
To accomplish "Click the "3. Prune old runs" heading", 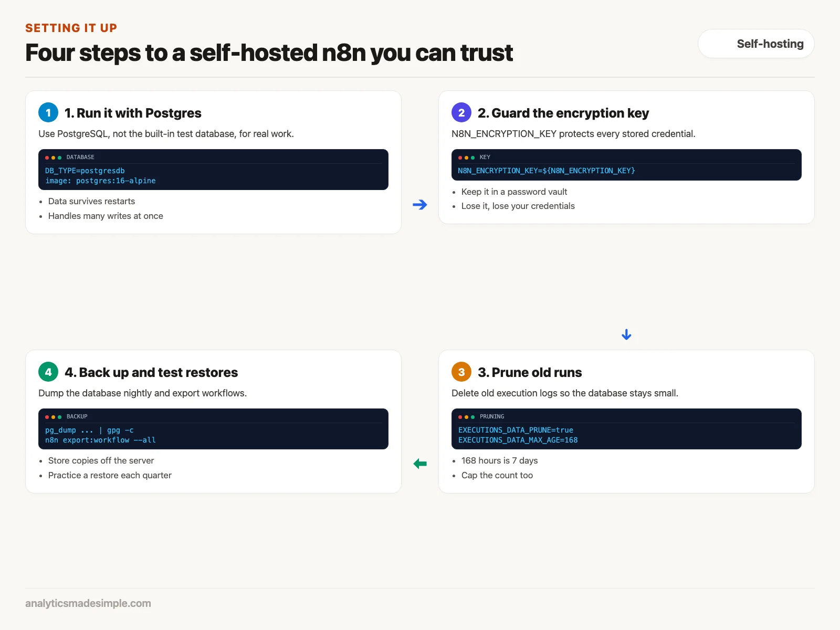I will point(530,372).
